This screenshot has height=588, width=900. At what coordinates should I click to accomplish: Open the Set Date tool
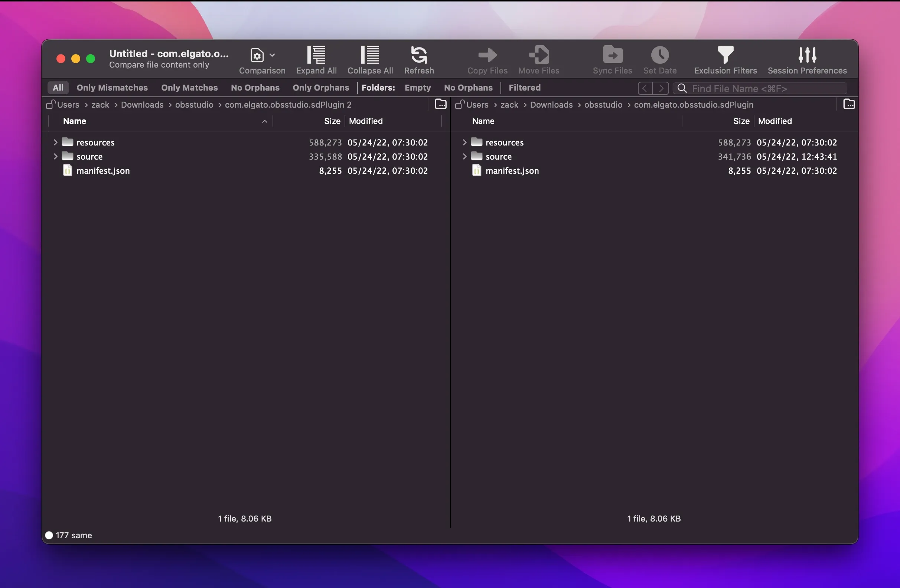pos(660,60)
